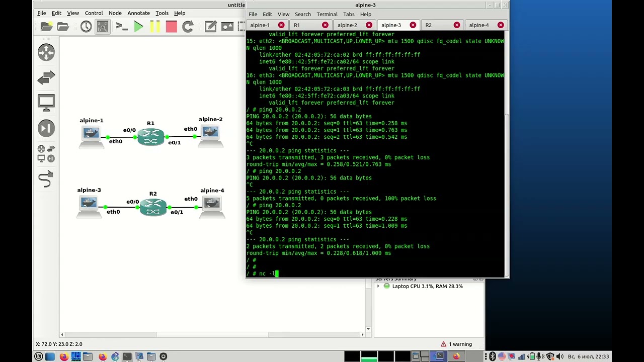
Task: Open GNS3 Tools menu
Action: pos(162,13)
